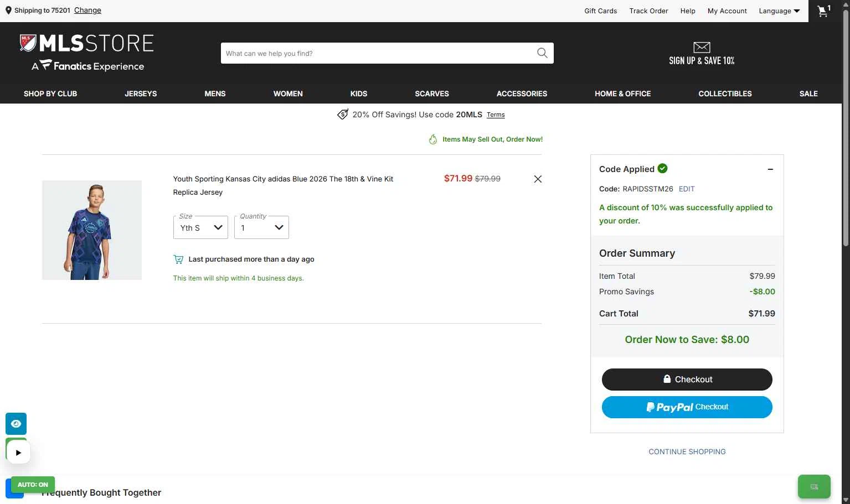
Task: Open the Home & Office menu
Action: (623, 93)
